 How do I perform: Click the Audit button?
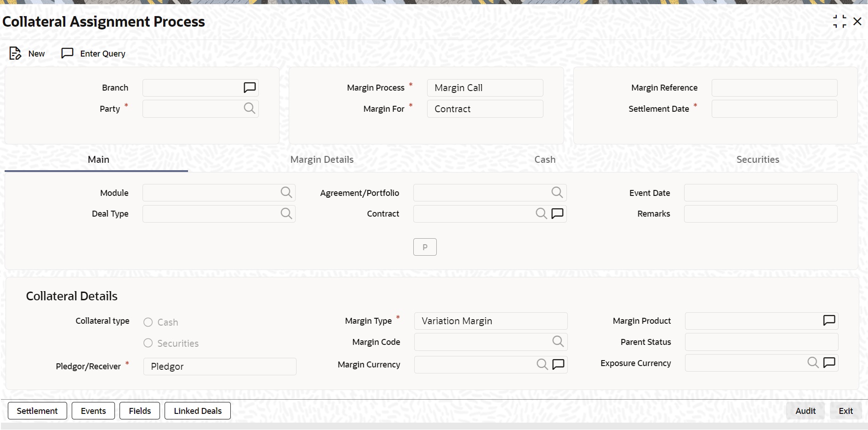click(x=805, y=411)
